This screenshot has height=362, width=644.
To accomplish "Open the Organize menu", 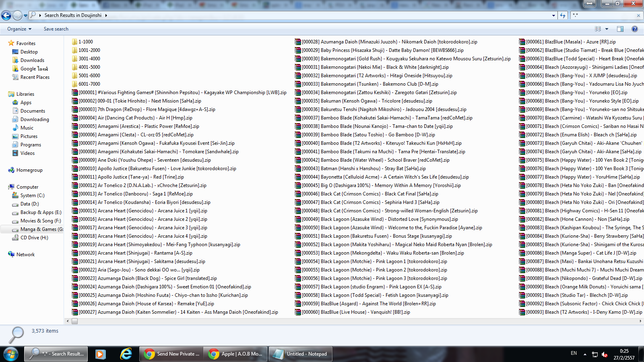I will [x=19, y=29].
